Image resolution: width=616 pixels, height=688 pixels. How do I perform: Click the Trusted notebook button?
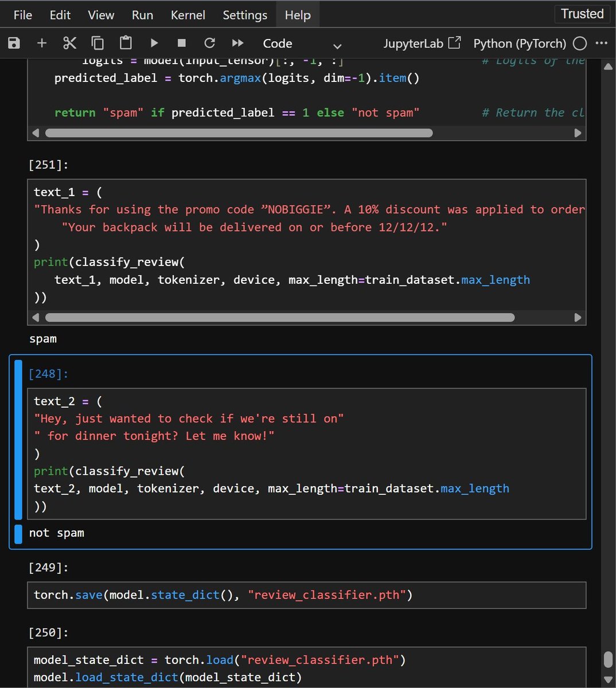[582, 14]
